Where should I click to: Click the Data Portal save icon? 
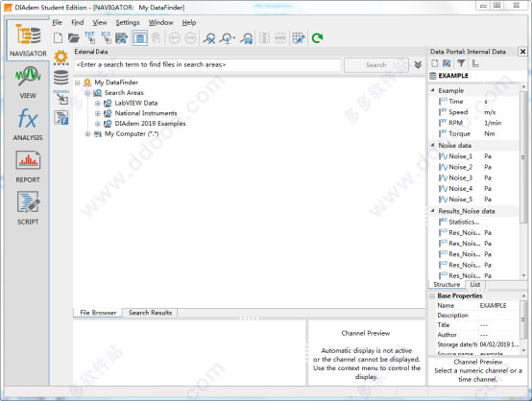point(447,63)
